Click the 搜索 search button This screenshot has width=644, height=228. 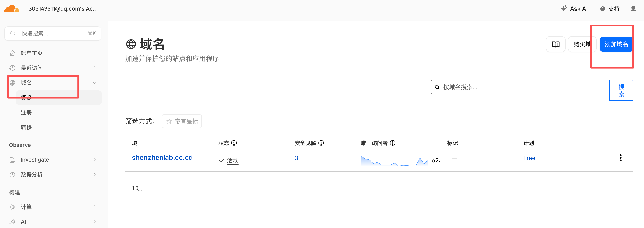621,90
